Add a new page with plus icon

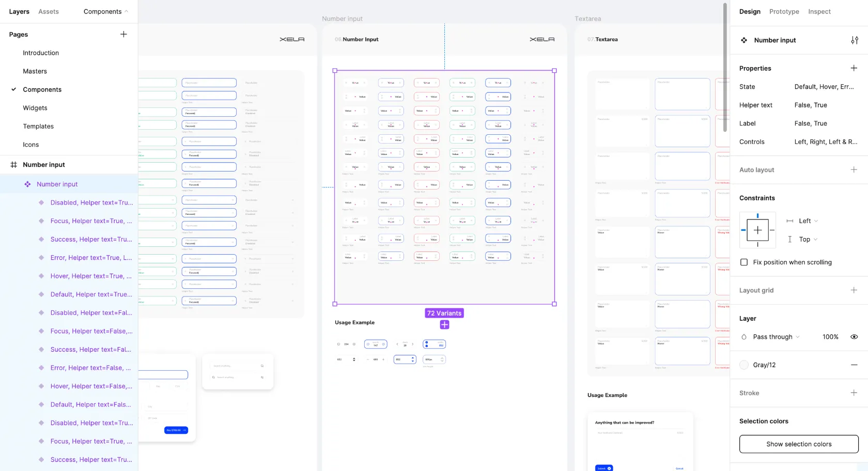coord(123,35)
